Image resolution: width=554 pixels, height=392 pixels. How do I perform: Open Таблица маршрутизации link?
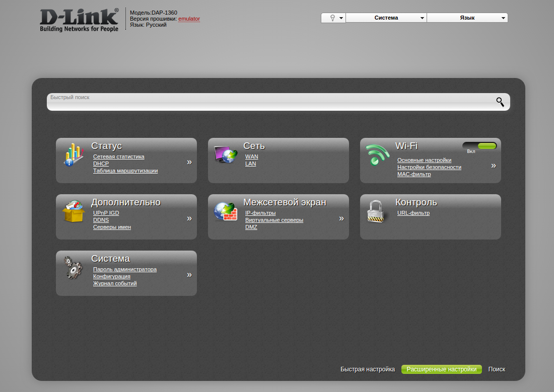(x=125, y=171)
